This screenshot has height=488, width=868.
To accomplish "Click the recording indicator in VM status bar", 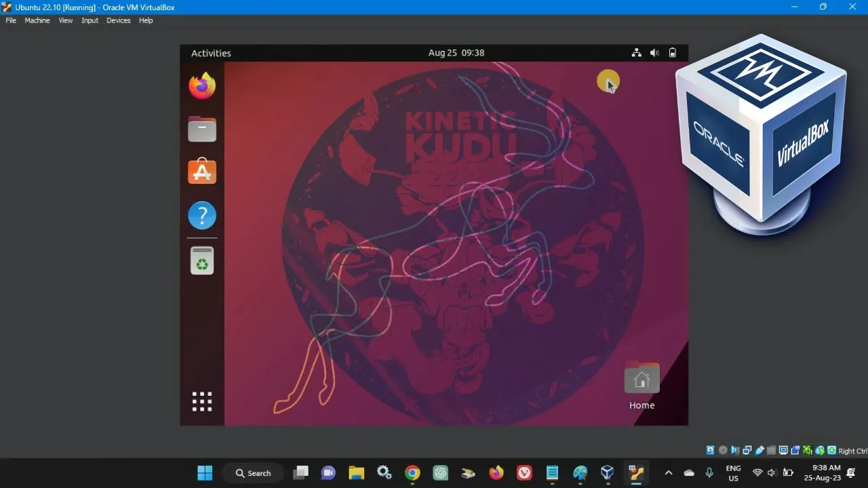I will 796,451.
